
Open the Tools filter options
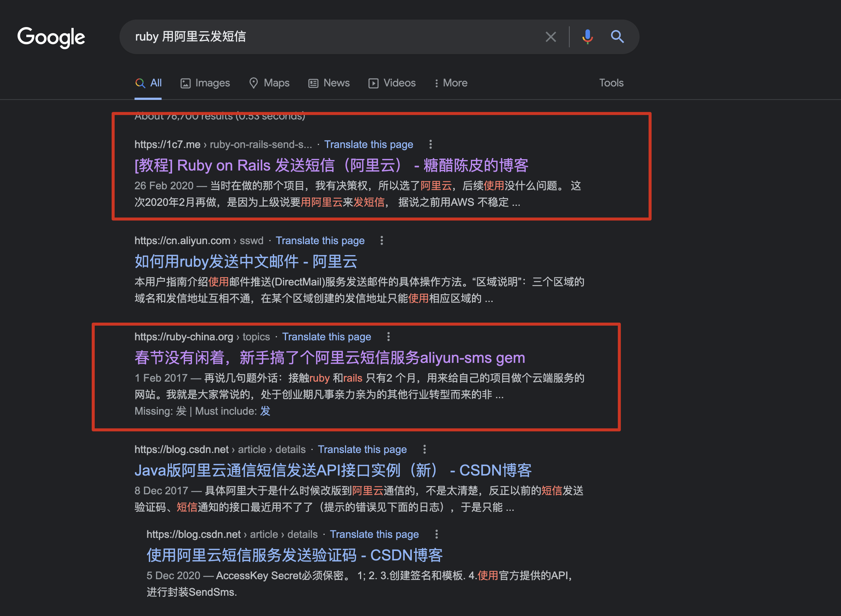pyautogui.click(x=611, y=83)
